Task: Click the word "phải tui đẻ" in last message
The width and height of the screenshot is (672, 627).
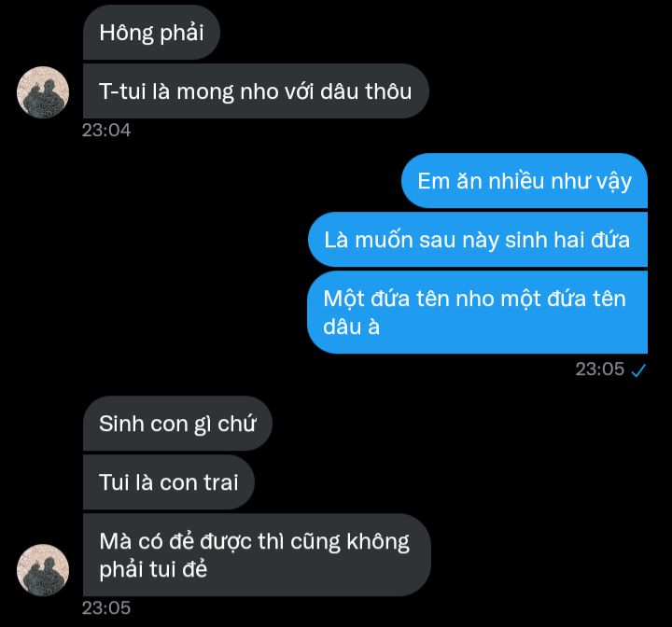Action: point(153,570)
